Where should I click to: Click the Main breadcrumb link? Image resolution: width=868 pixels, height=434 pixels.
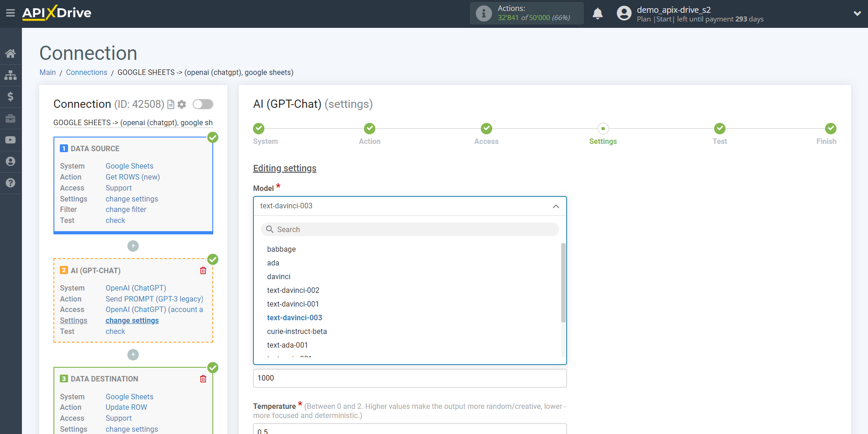click(47, 72)
